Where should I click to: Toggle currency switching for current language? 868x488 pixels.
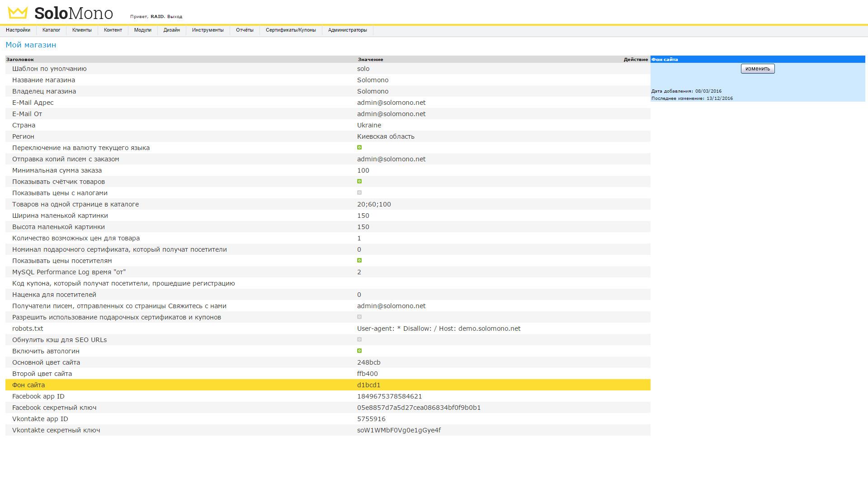[359, 147]
